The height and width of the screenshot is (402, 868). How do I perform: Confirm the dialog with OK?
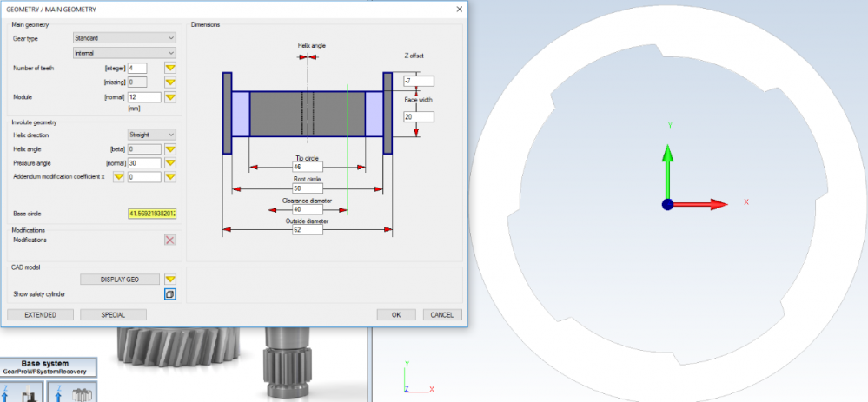click(396, 314)
